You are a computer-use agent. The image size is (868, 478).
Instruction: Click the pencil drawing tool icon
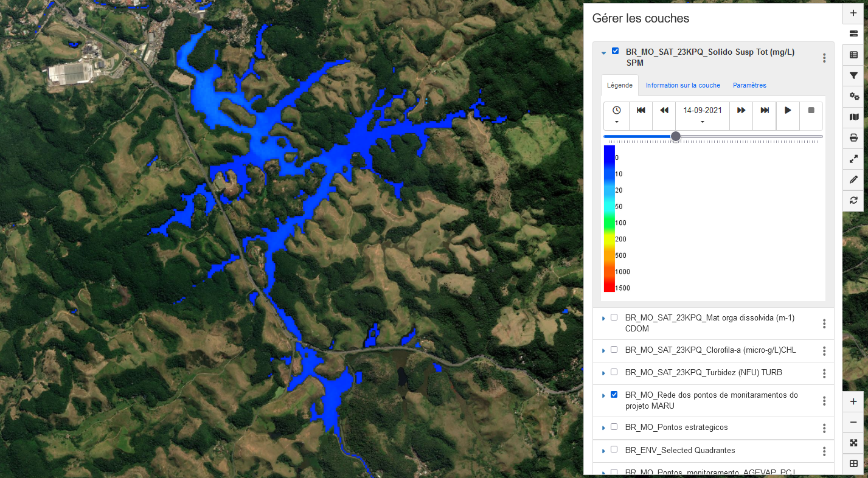(853, 179)
